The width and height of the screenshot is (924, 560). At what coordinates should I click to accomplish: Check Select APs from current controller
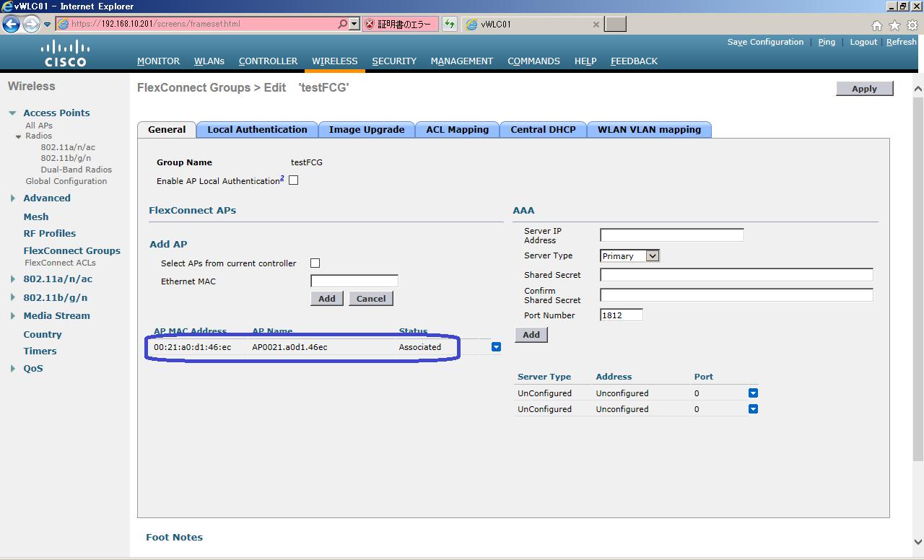315,263
